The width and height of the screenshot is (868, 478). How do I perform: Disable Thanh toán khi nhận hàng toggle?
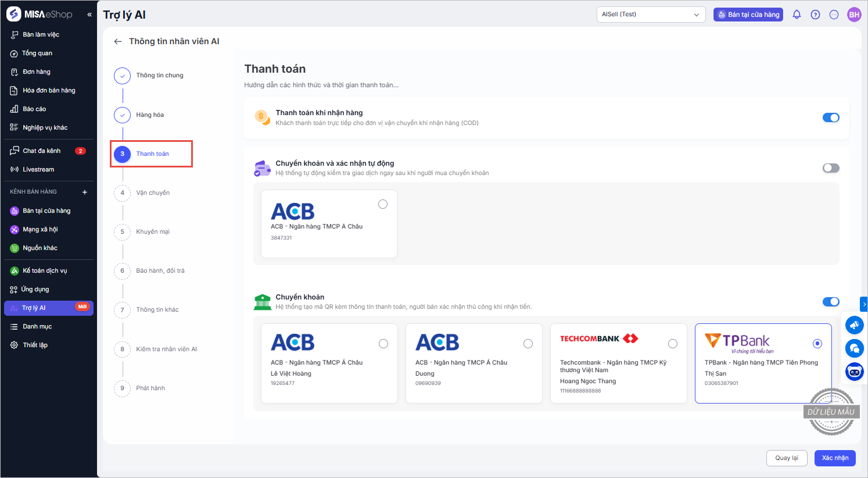830,117
